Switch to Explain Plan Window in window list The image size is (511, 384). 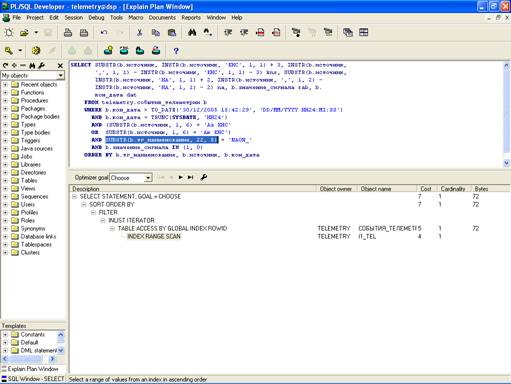[x=33, y=369]
